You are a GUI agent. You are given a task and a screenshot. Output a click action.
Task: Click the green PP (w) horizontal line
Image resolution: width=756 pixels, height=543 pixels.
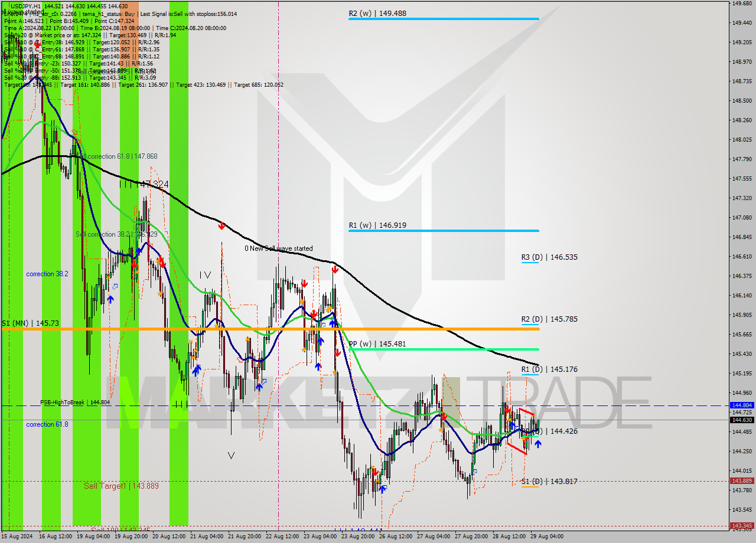tap(443, 349)
